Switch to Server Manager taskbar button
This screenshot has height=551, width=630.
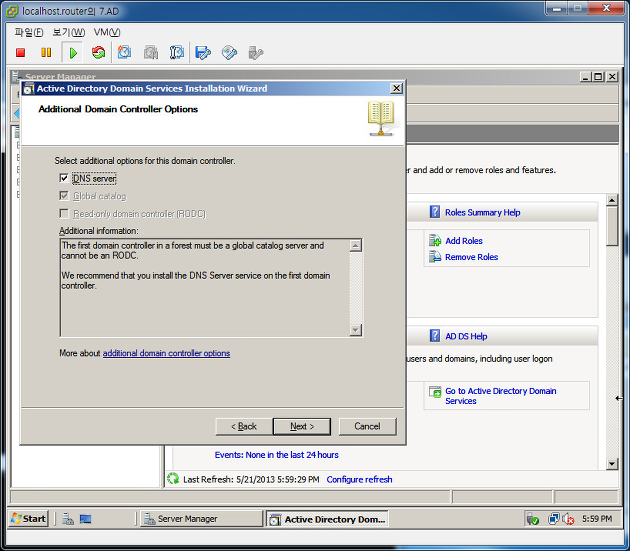point(201,519)
